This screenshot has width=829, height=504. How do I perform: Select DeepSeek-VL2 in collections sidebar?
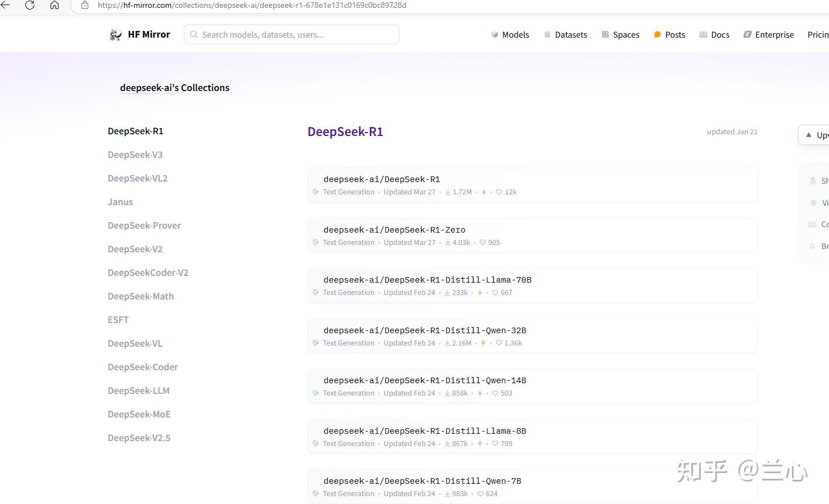tap(138, 178)
